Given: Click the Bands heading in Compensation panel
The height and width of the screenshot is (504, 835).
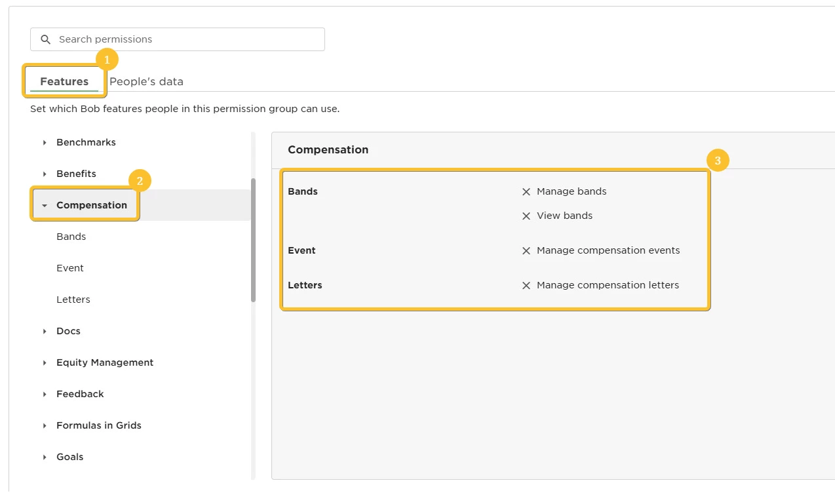Looking at the screenshot, I should [303, 191].
